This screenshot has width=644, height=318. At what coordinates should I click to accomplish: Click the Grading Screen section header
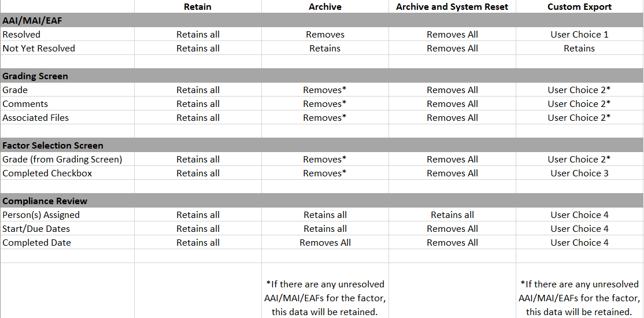pyautogui.click(x=322, y=76)
